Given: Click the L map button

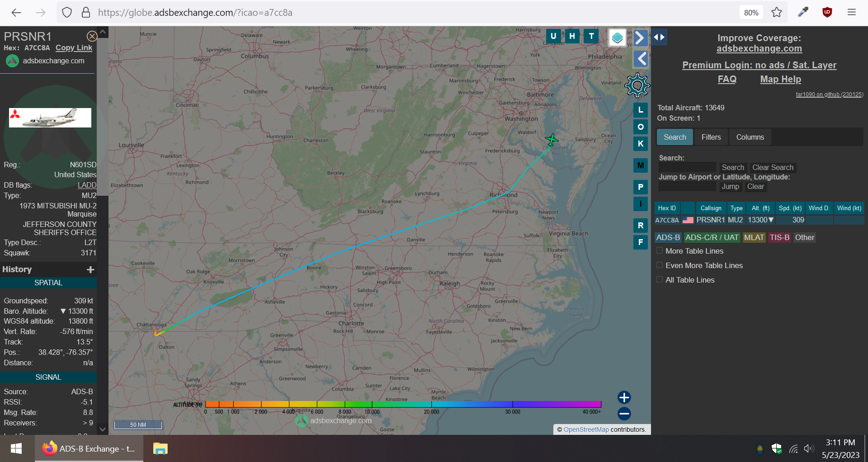Looking at the screenshot, I should click(x=641, y=110).
